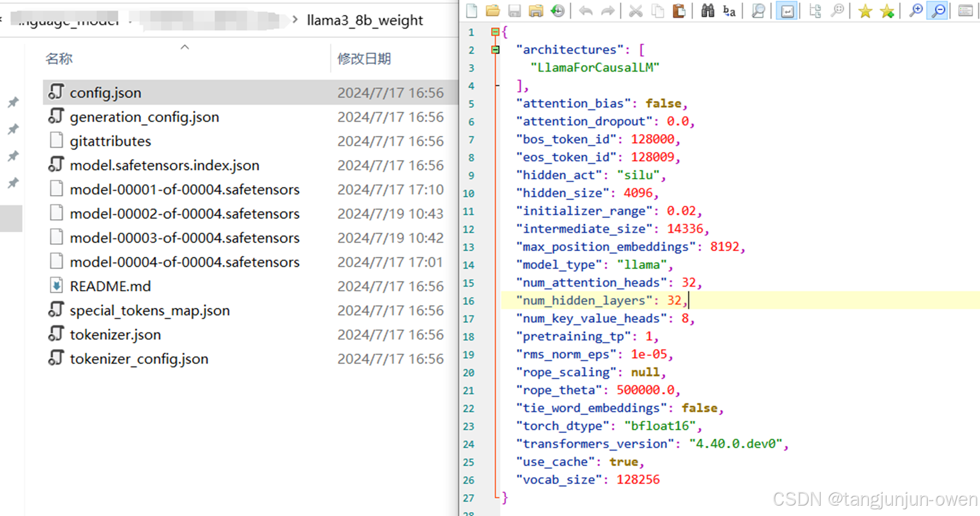
Task: Click the yellow star bookmark icon
Action: 865,10
